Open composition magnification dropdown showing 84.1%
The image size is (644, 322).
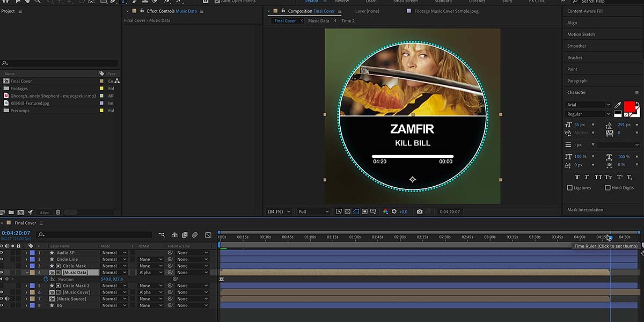tap(280, 211)
